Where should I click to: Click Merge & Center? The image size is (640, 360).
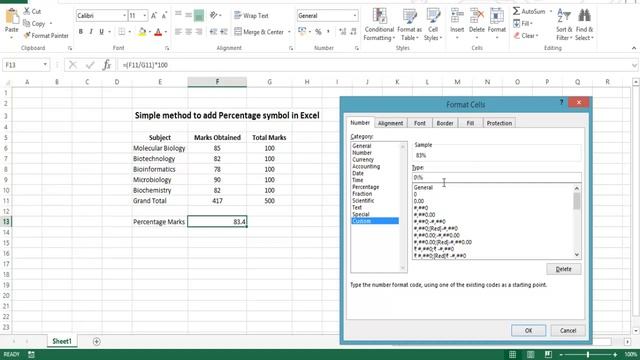[259, 31]
